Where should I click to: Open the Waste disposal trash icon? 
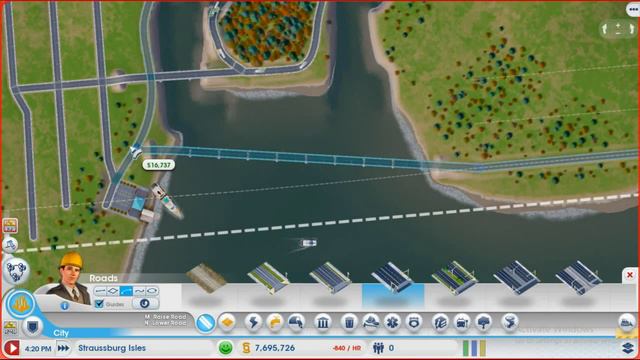pos(349,322)
